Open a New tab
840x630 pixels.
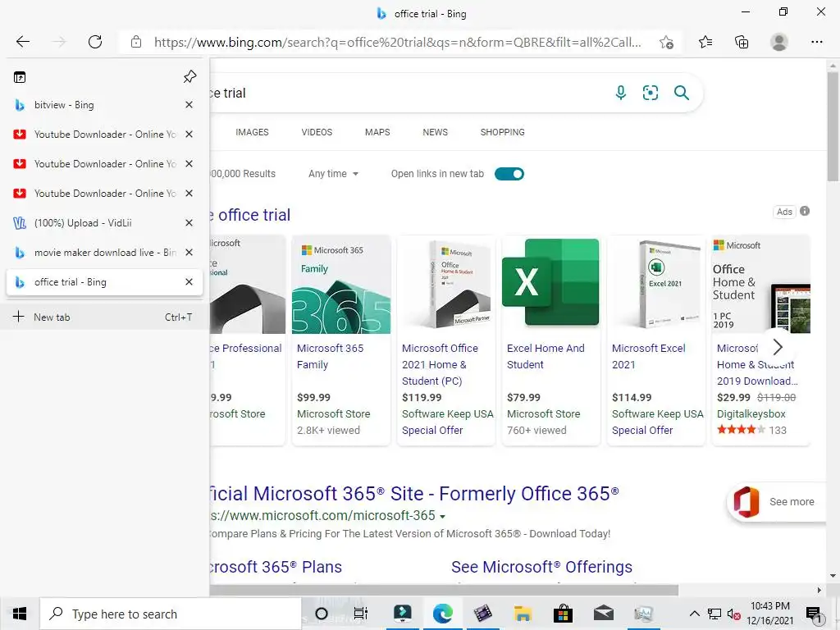pos(104,317)
